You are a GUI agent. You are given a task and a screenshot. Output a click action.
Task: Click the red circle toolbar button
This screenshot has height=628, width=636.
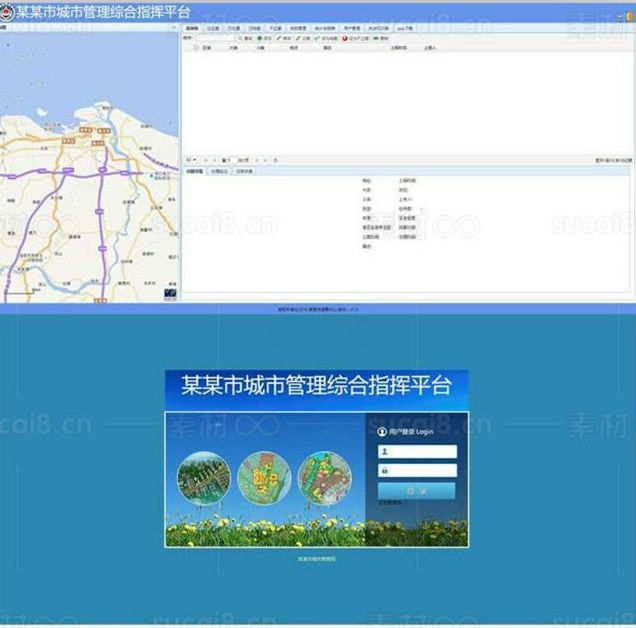(355, 38)
